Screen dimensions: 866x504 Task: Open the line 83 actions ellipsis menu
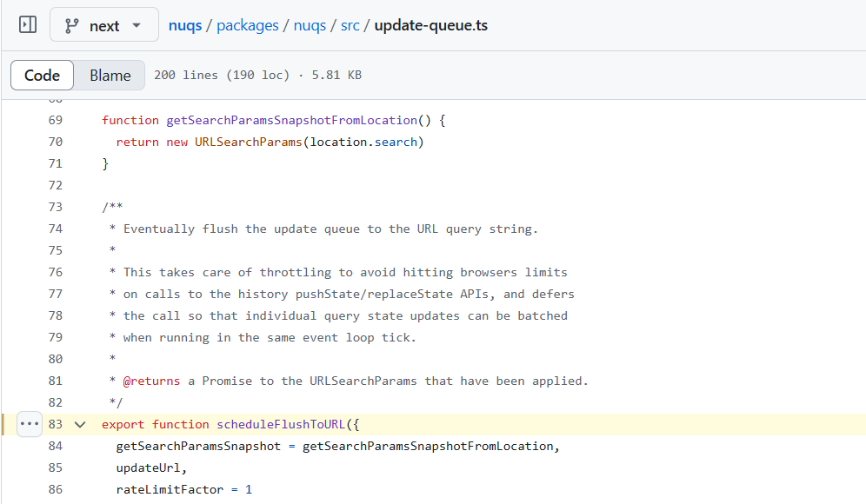[30, 424]
